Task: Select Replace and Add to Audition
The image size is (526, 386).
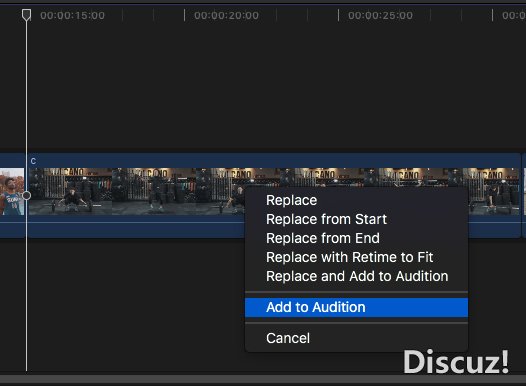Action: pyautogui.click(x=357, y=276)
